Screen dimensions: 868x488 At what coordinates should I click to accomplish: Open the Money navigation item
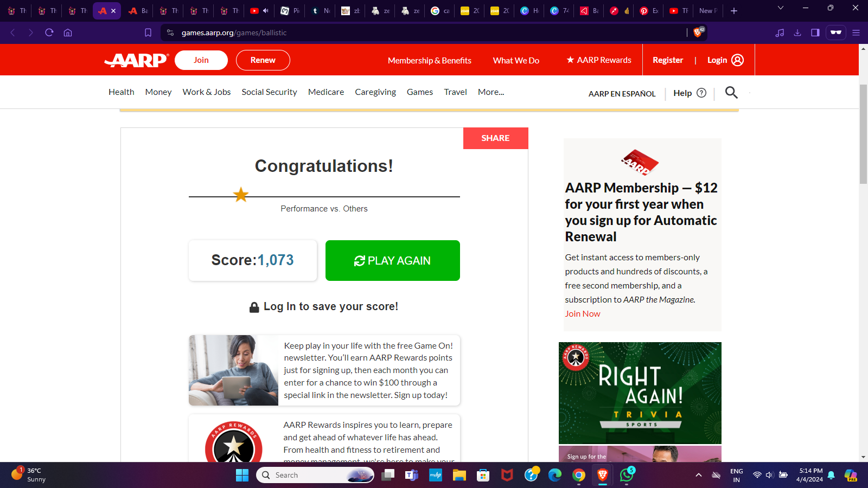pos(158,92)
